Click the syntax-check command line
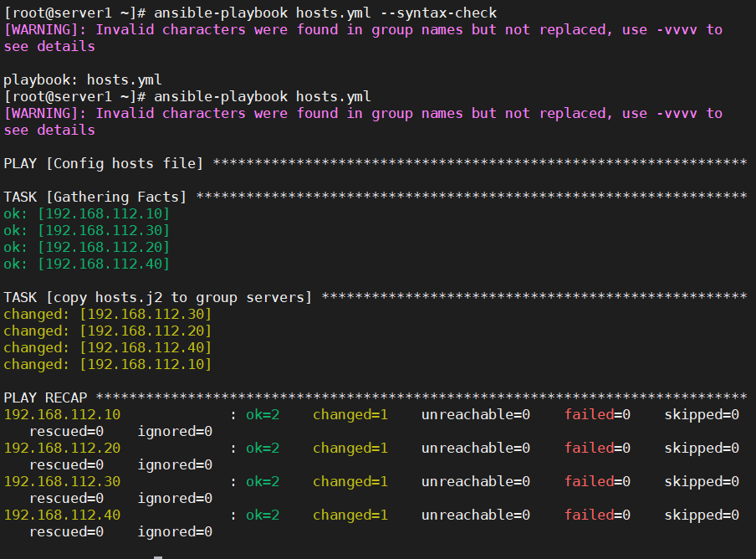 coord(250,13)
